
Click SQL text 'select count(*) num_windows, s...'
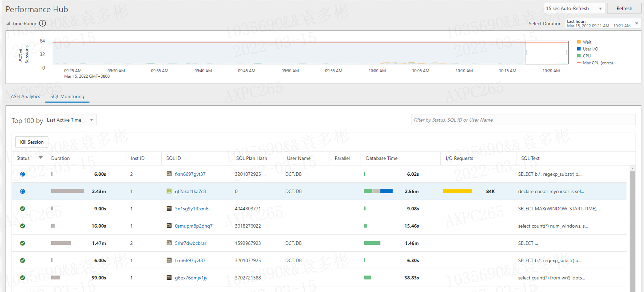coord(553,226)
